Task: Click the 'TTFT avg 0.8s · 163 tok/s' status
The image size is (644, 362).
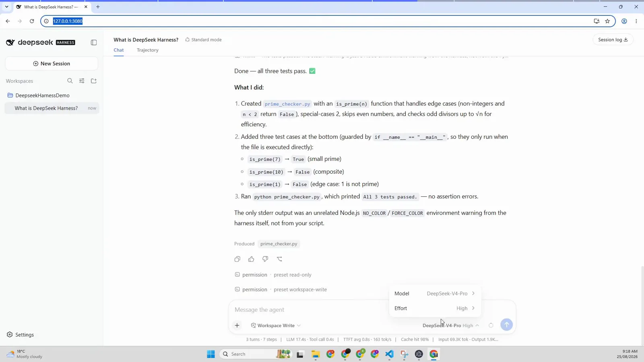Action: [367, 339]
